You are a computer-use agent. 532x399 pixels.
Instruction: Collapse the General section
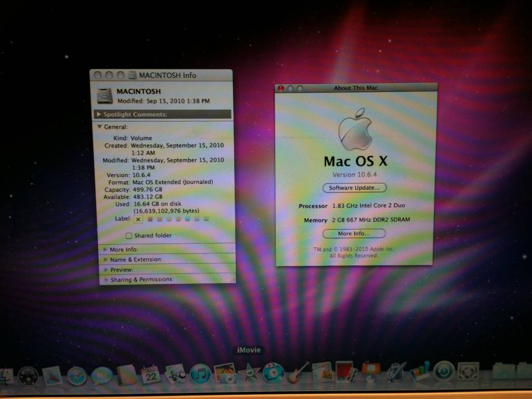coord(99,127)
